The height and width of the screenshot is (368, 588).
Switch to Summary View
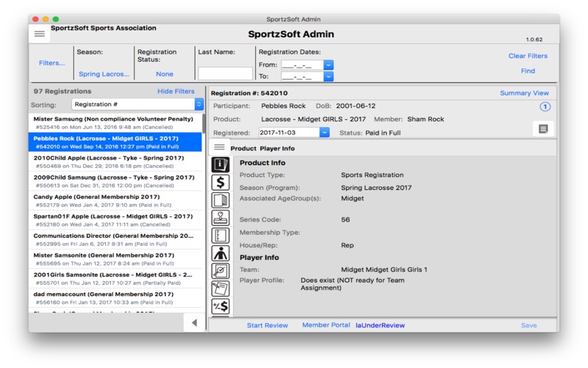[524, 93]
